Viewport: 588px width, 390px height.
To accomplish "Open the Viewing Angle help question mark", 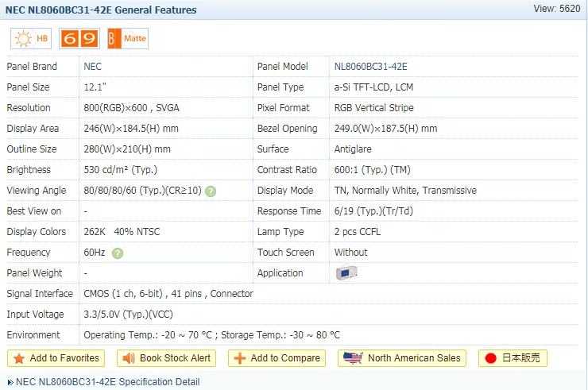I will coord(211,191).
